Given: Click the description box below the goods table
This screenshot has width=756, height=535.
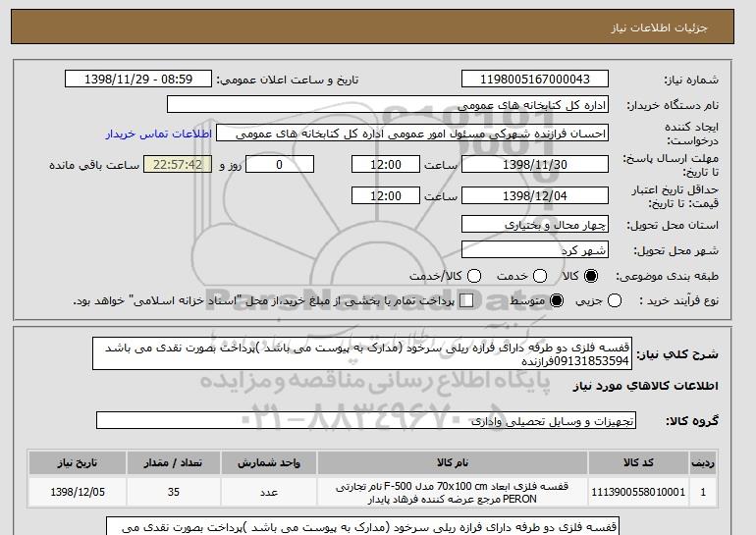Looking at the screenshot, I should pos(362,526).
